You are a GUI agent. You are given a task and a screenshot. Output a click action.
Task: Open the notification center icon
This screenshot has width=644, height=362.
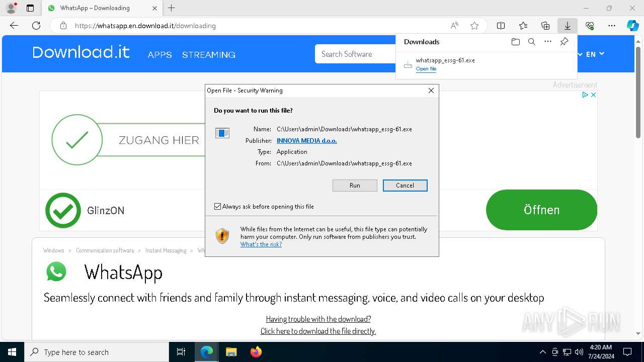click(x=627, y=352)
